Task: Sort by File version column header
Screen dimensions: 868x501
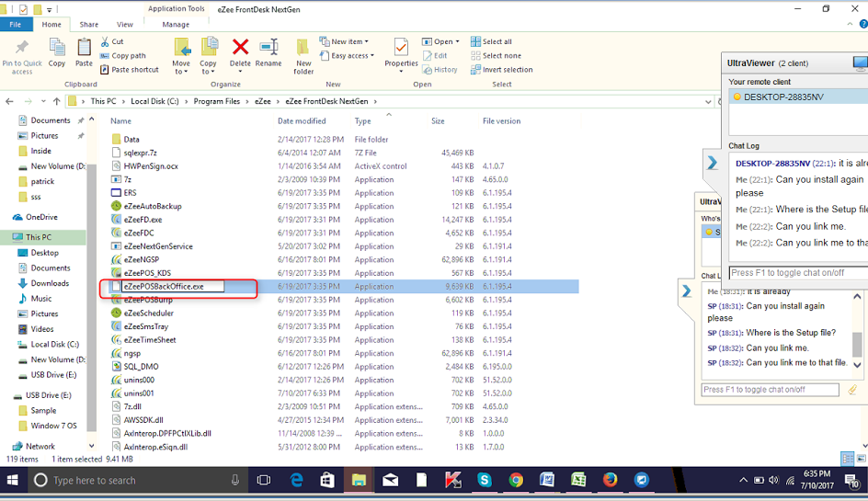Action: pos(501,120)
